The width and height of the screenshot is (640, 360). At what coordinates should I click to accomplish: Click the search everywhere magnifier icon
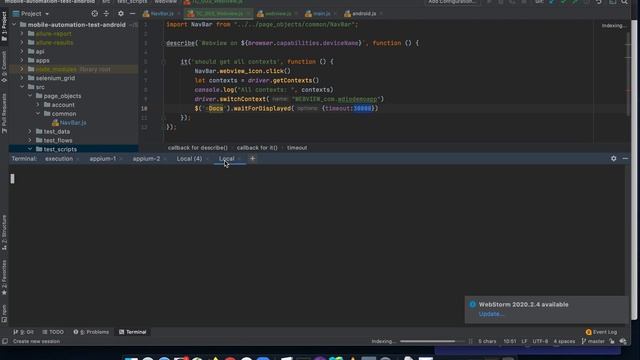(624, 2)
